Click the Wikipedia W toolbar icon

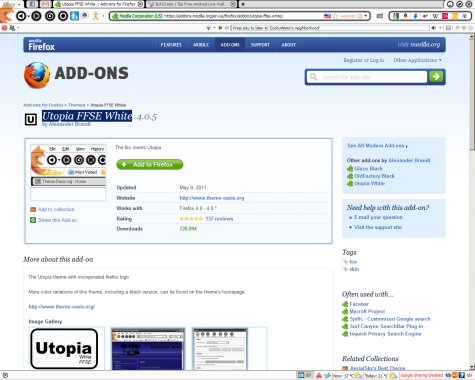click(435, 16)
